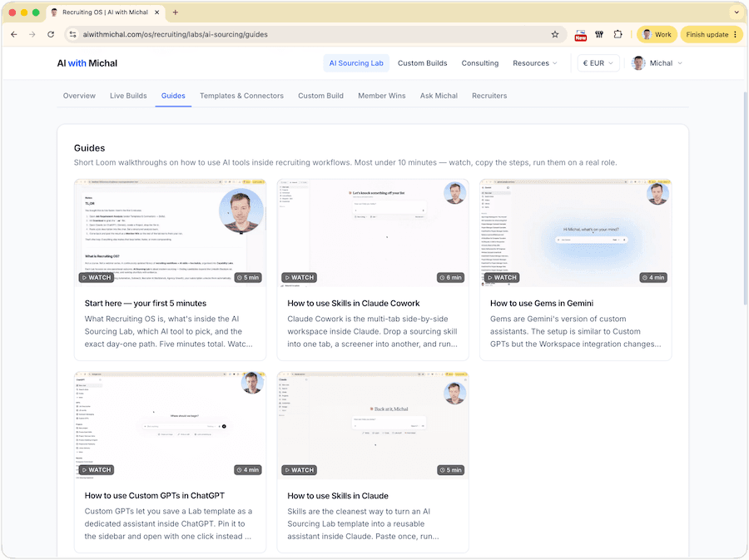The height and width of the screenshot is (560, 749).
Task: Click WATCH on Claude Cowork guide
Action: click(299, 277)
